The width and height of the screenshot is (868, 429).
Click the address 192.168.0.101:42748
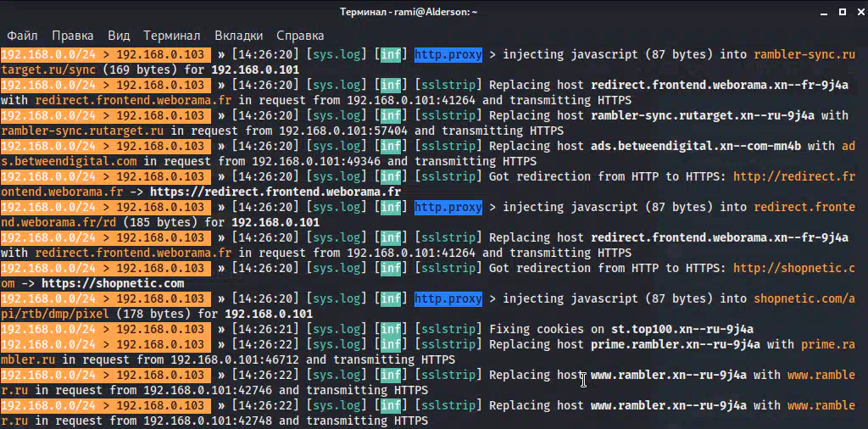(208, 421)
